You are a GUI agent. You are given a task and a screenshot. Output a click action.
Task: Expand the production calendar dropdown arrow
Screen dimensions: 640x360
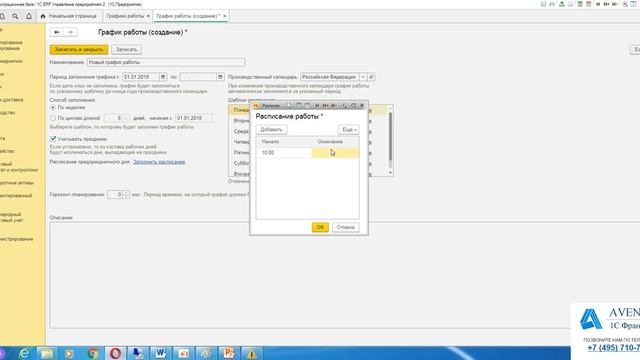point(363,77)
